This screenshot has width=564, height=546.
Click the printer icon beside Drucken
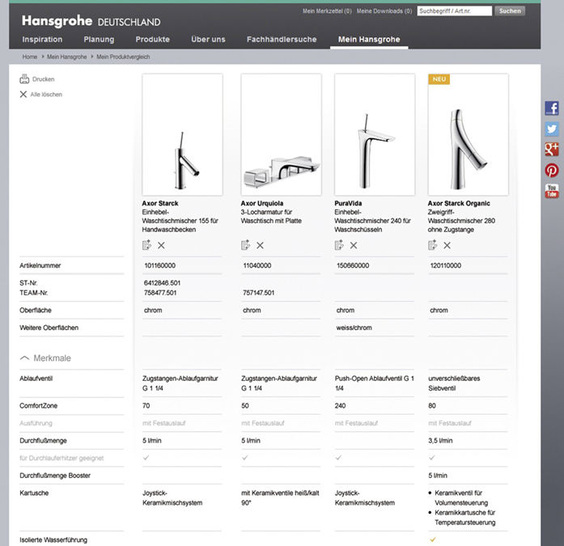click(24, 79)
